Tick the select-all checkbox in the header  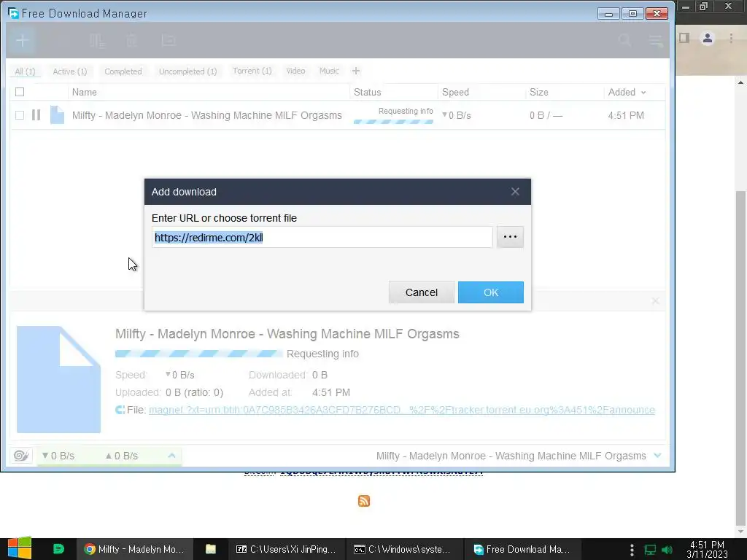point(20,92)
